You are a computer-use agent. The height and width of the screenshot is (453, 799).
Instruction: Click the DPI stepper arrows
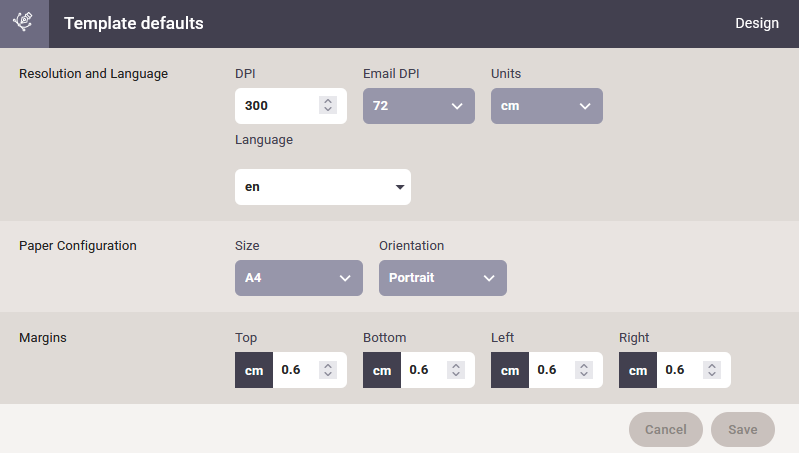coord(328,105)
